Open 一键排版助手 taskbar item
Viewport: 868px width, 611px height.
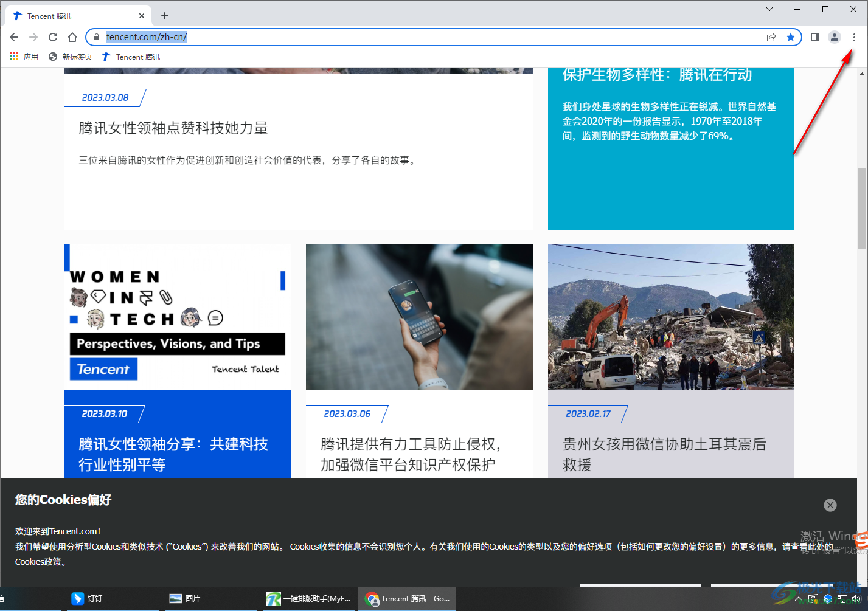[x=309, y=599]
